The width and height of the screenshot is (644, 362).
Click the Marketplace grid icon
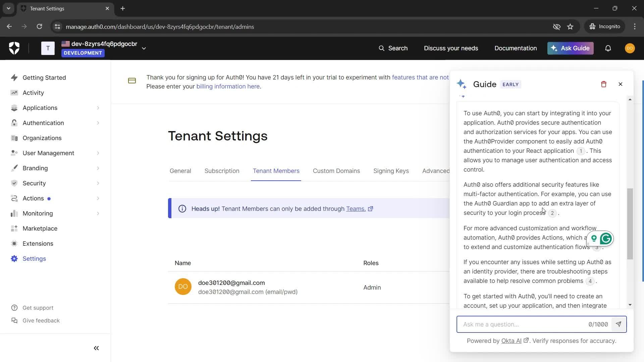coord(14,228)
